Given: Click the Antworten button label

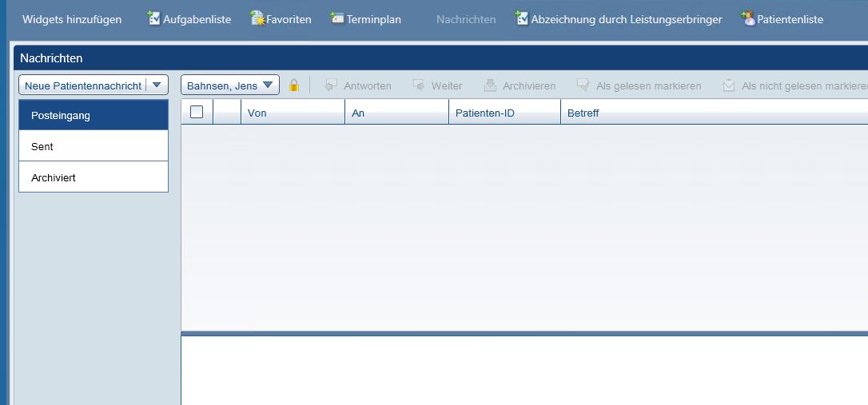Looking at the screenshot, I should [x=368, y=85].
